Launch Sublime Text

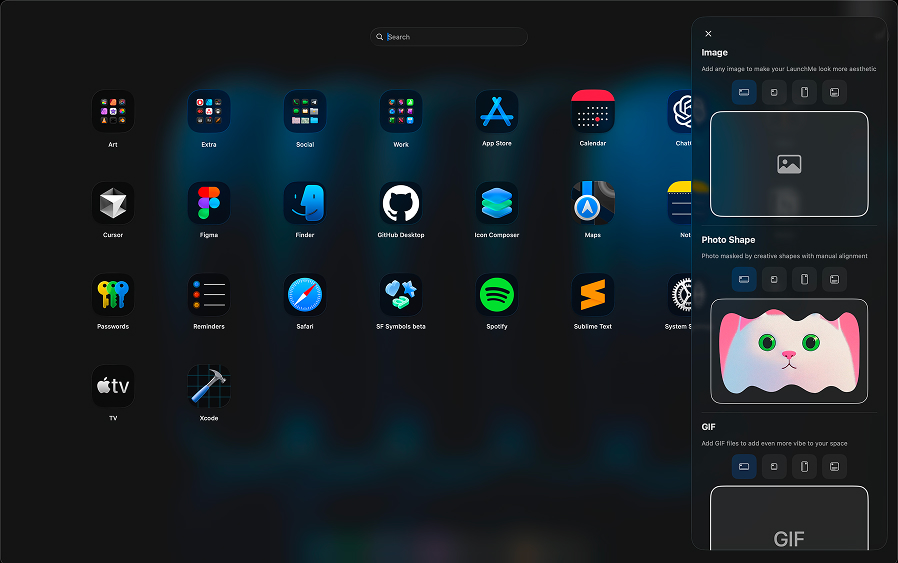pyautogui.click(x=593, y=294)
